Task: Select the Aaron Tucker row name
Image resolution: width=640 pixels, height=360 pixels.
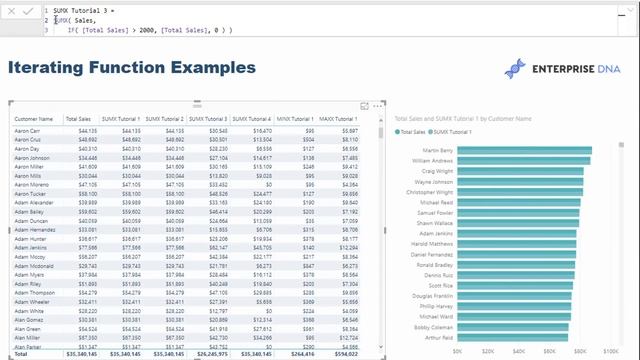Action: (30, 194)
